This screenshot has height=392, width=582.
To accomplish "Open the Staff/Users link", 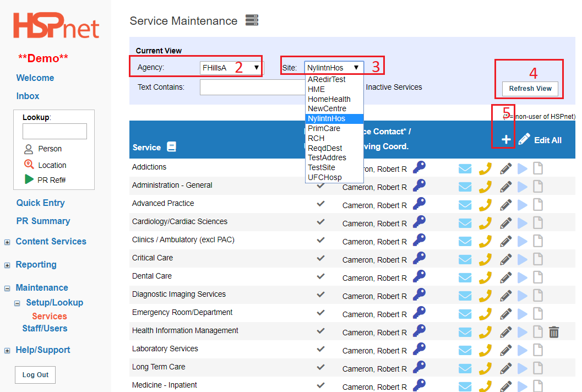I will click(x=45, y=329).
